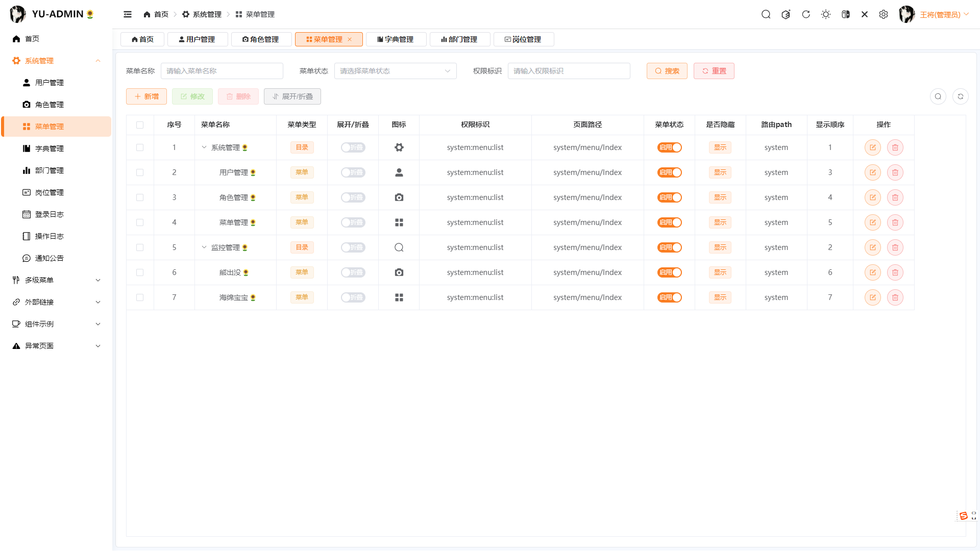Click the layout switcher icon in the header

[845, 14]
